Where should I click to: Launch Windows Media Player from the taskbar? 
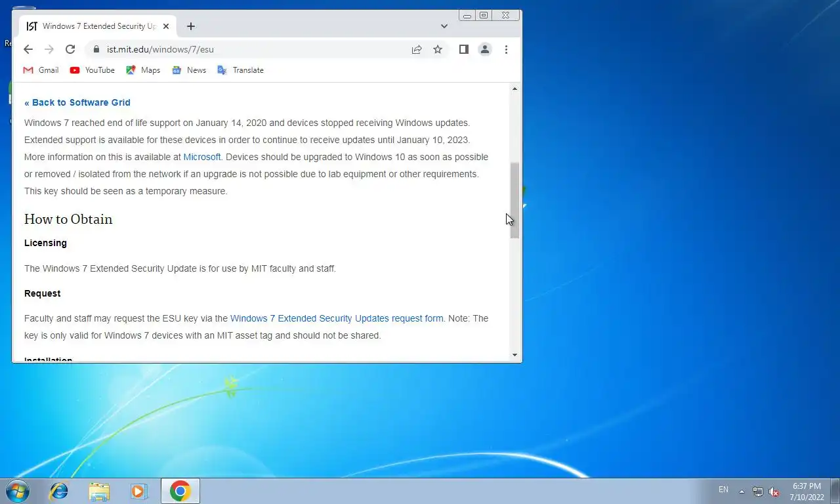pyautogui.click(x=139, y=491)
